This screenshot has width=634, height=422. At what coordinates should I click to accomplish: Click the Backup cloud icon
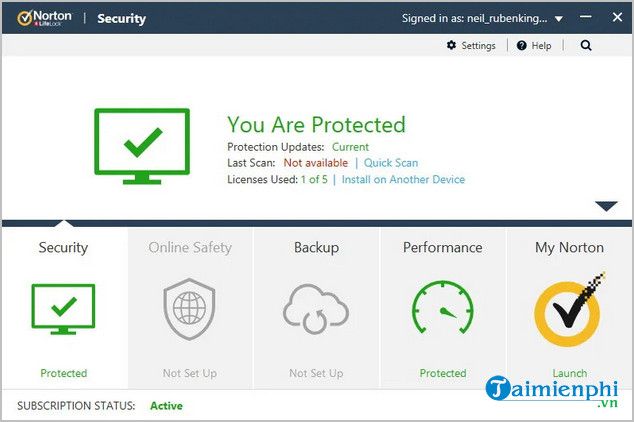[x=316, y=309]
